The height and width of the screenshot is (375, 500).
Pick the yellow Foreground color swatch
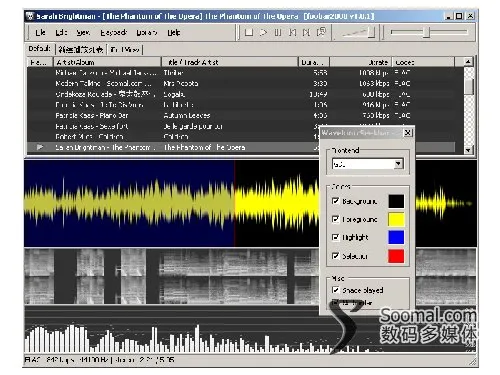(x=396, y=220)
